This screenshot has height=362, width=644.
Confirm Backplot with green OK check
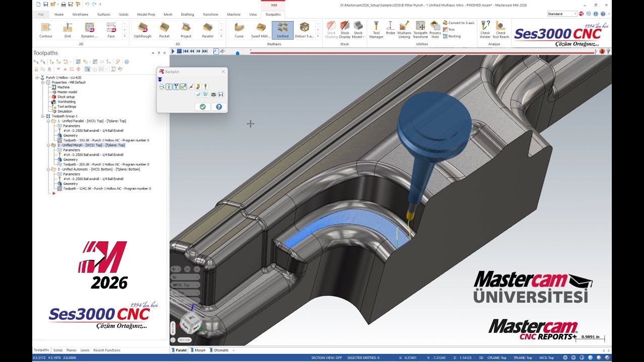coord(202,107)
